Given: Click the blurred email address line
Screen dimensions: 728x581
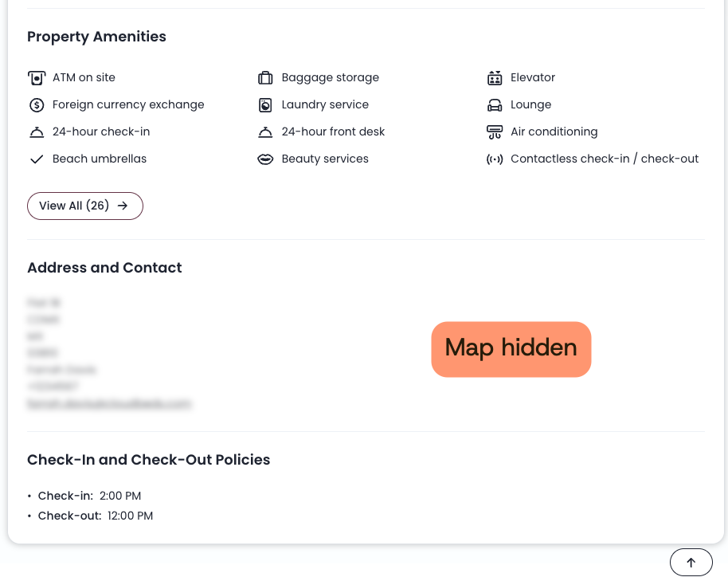Looking at the screenshot, I should pyautogui.click(x=110, y=404).
